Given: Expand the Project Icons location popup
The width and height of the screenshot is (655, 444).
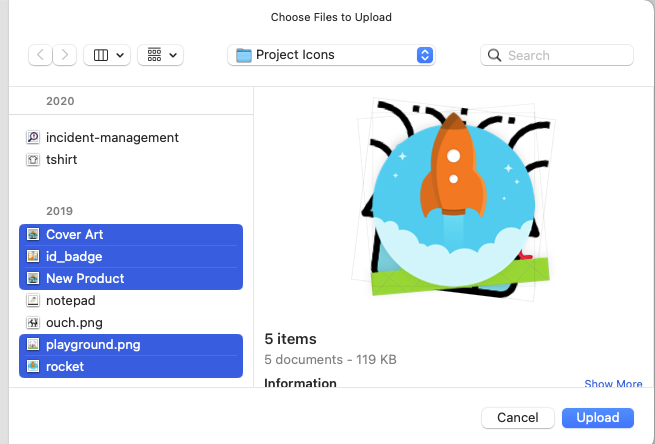Looking at the screenshot, I should [424, 55].
